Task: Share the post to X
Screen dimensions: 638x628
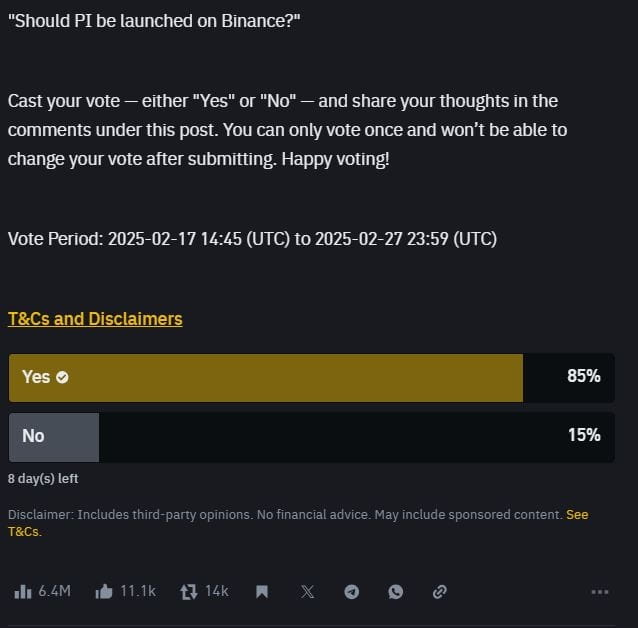Action: tap(307, 592)
